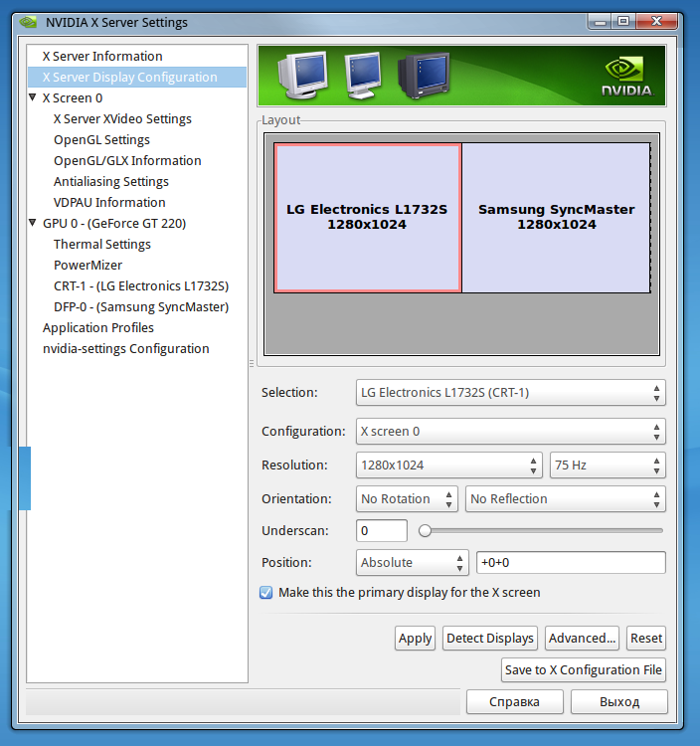Select X Server Display Configuration item
Viewport: 700px width, 746px height.
point(137,77)
